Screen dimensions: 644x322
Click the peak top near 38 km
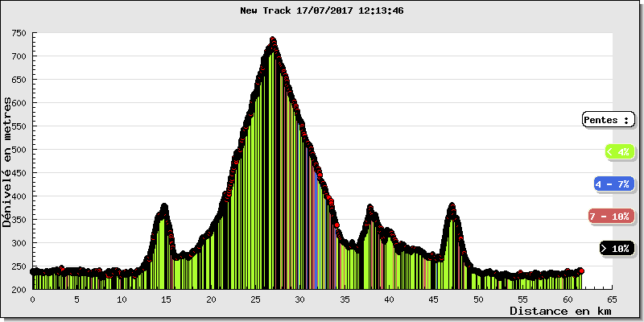[370, 208]
